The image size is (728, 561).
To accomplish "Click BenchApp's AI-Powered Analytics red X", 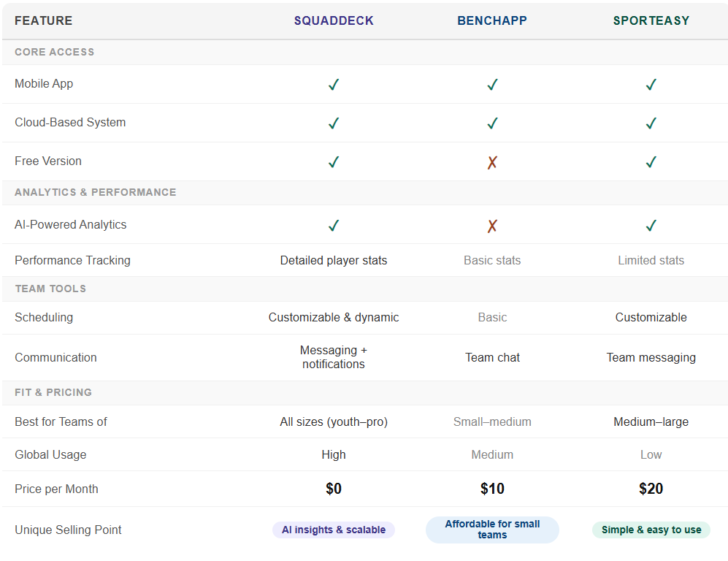I will click(x=492, y=226).
